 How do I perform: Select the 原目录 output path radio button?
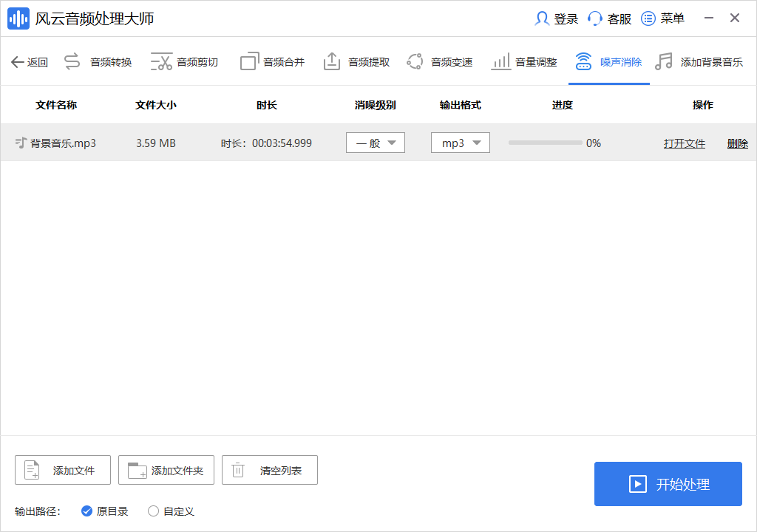[87, 511]
